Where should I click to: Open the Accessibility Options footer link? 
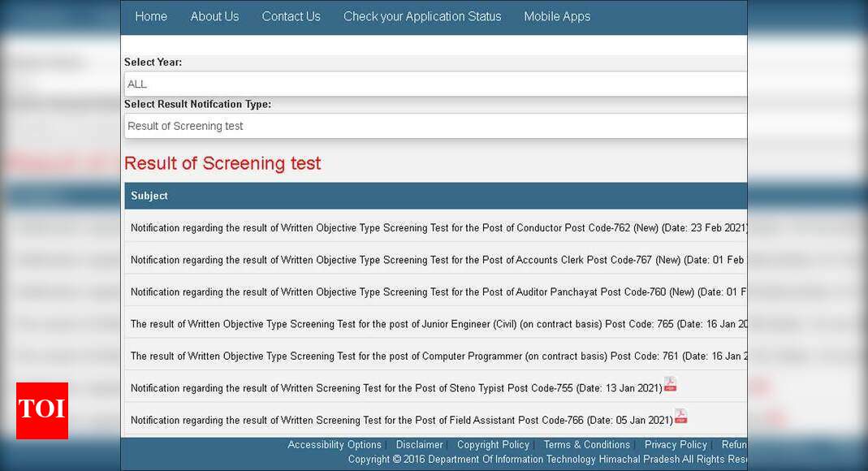[335, 445]
